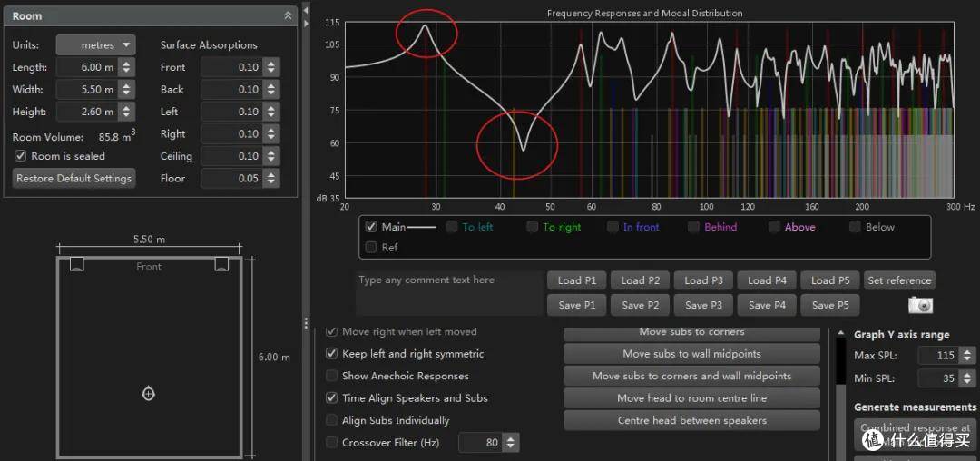Click the Back absorption stepper
Screen dimensions: 980x461
(x=270, y=89)
